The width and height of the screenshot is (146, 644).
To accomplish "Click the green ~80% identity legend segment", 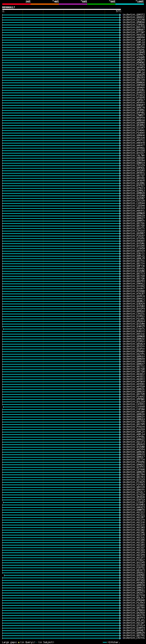I will coord(101,4).
